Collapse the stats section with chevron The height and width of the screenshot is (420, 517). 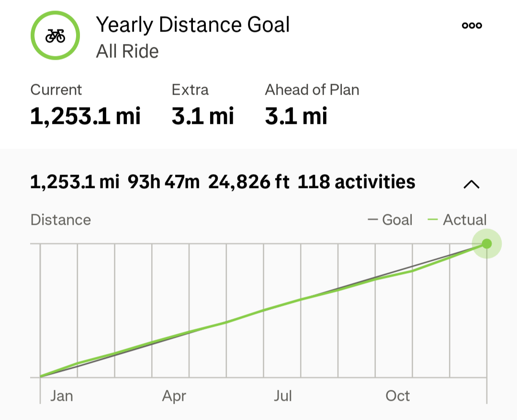tap(472, 184)
